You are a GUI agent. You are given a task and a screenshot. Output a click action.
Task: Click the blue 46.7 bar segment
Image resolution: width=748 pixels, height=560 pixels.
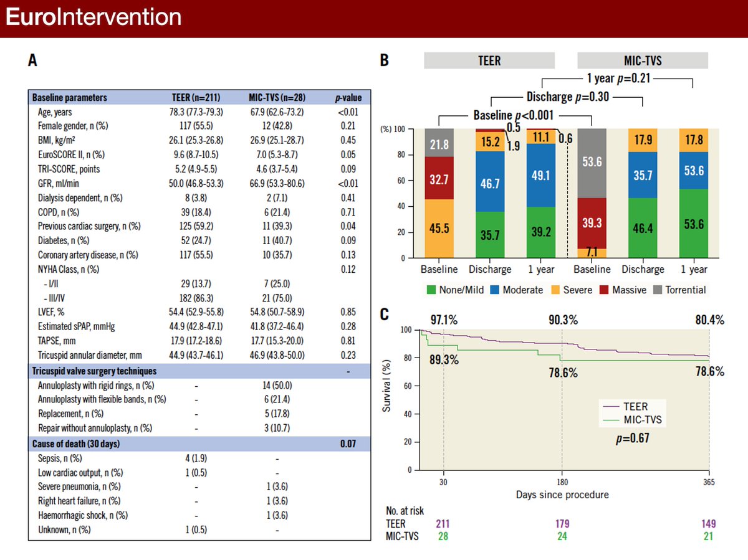pyautogui.click(x=491, y=181)
